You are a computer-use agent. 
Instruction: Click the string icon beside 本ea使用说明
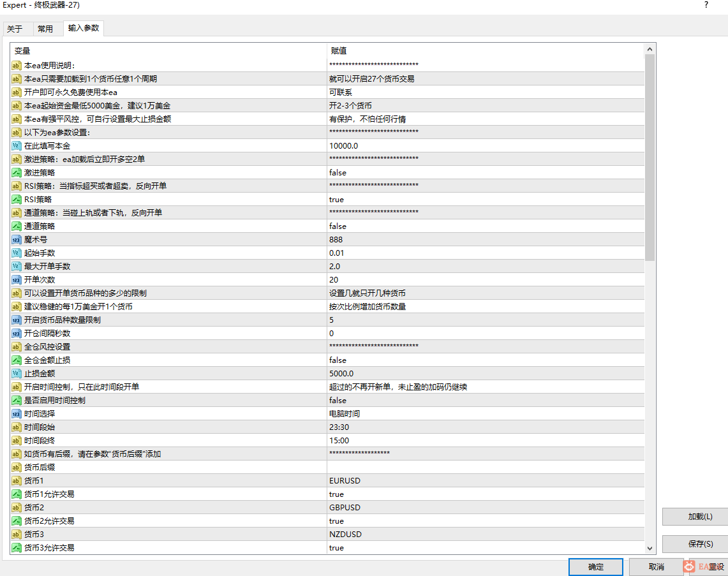coord(16,66)
